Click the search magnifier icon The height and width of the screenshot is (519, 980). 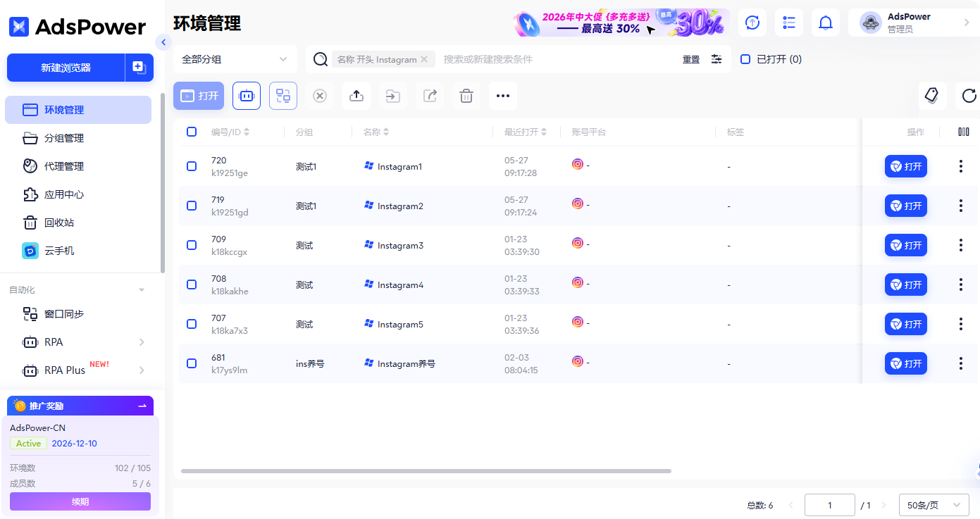point(321,59)
